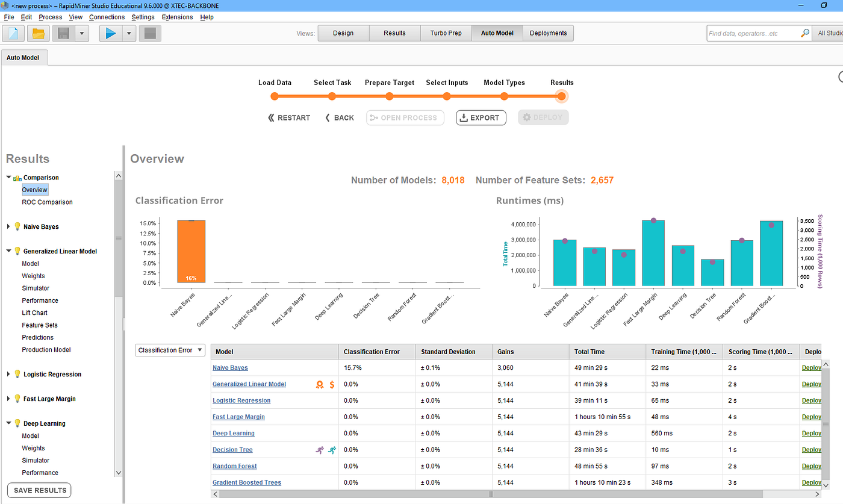Open a process with the folder icon
This screenshot has height=504, width=843.
click(39, 33)
